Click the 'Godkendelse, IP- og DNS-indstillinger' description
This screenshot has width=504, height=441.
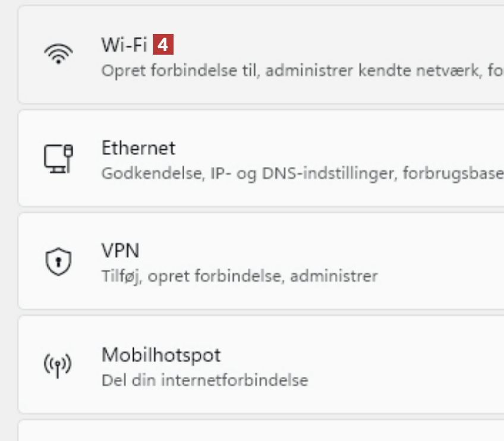pos(250,174)
